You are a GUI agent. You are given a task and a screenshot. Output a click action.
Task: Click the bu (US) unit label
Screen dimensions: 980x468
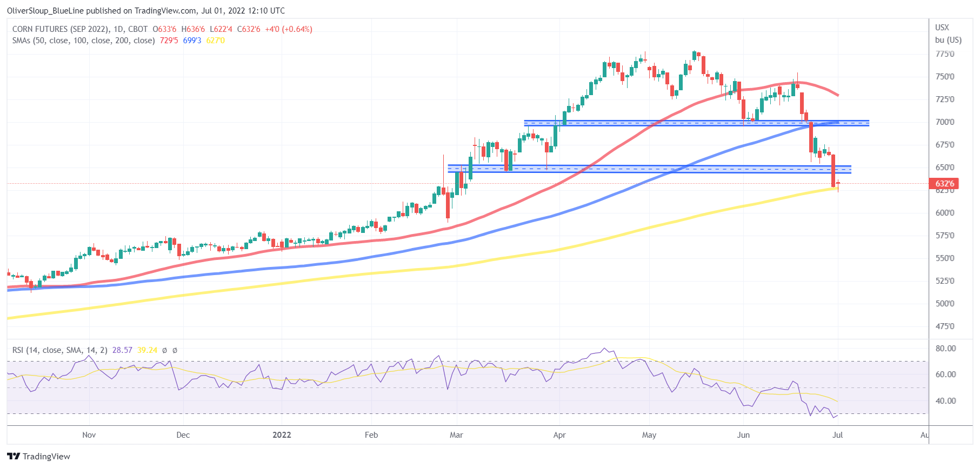(x=949, y=40)
